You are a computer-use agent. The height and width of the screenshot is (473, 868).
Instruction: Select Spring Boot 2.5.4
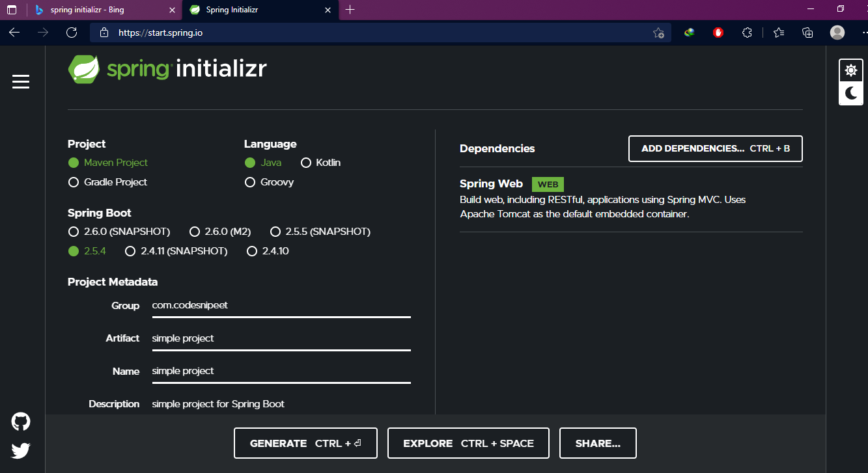tap(87, 251)
